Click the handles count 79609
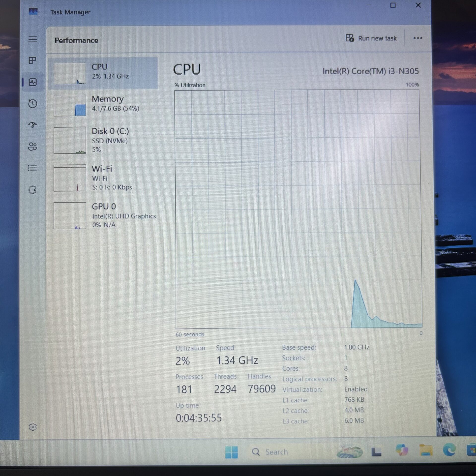The image size is (476, 476). point(262,389)
